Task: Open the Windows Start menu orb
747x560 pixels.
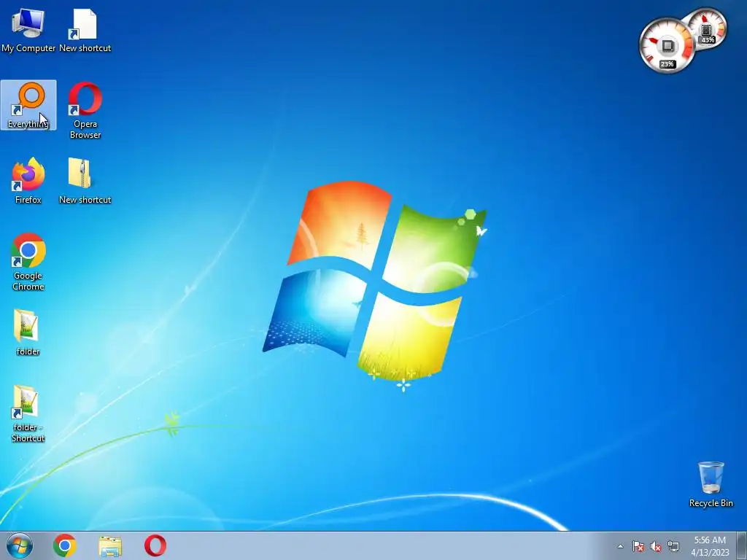Action: [x=20, y=545]
